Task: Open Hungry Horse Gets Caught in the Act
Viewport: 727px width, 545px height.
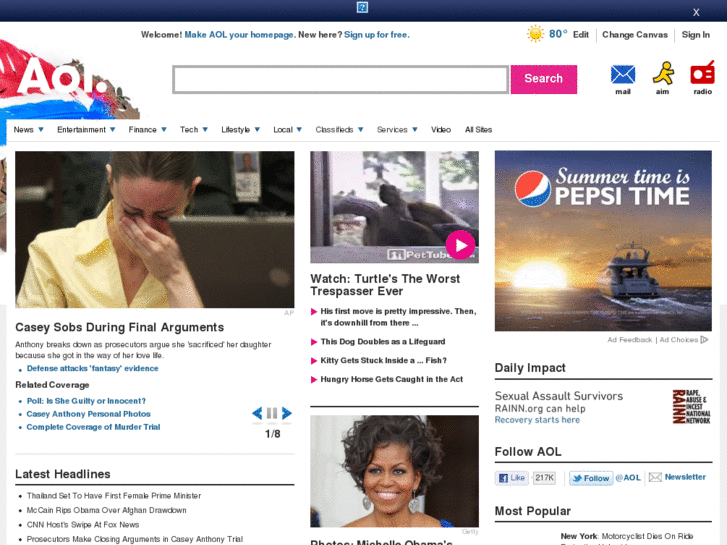Action: coord(391,379)
